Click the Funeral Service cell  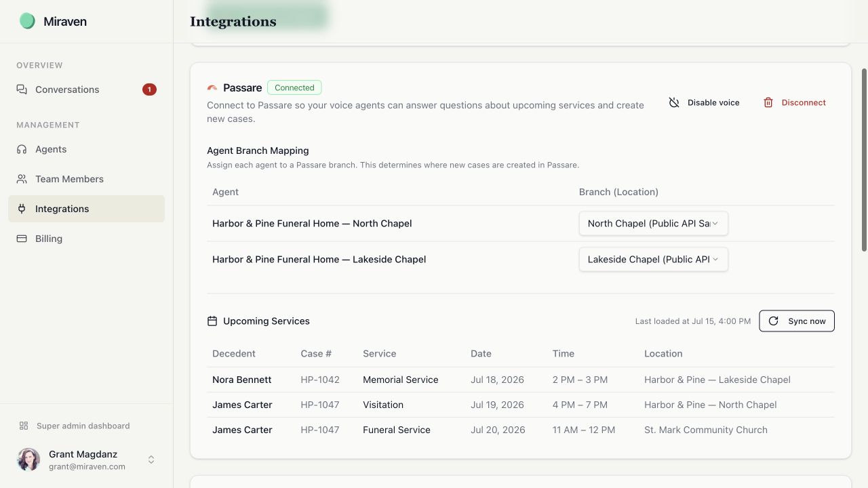pyautogui.click(x=397, y=430)
